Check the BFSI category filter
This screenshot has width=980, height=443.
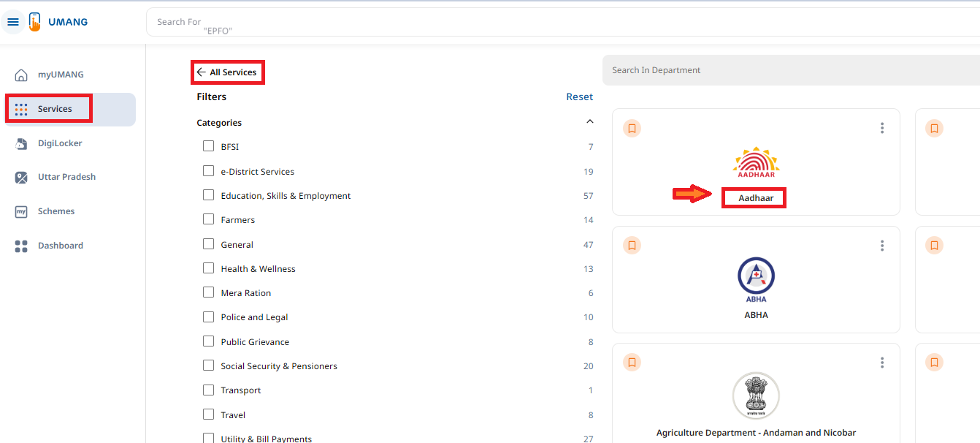point(209,146)
